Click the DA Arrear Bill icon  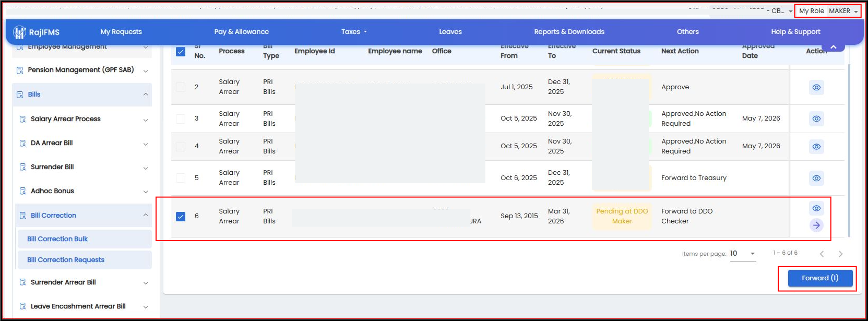pos(22,143)
